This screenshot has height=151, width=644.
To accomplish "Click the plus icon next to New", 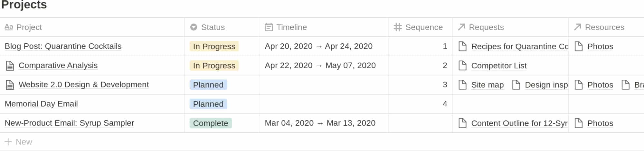I will (8, 142).
